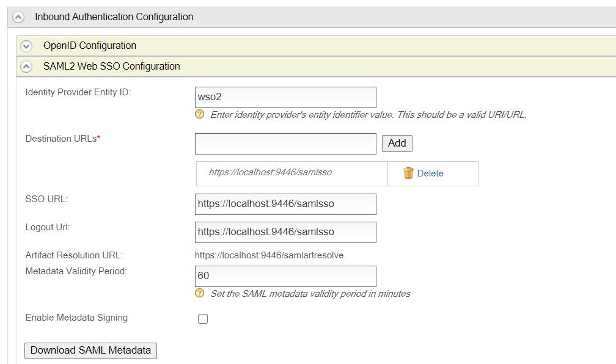Click into the Logout Url field

[285, 232]
